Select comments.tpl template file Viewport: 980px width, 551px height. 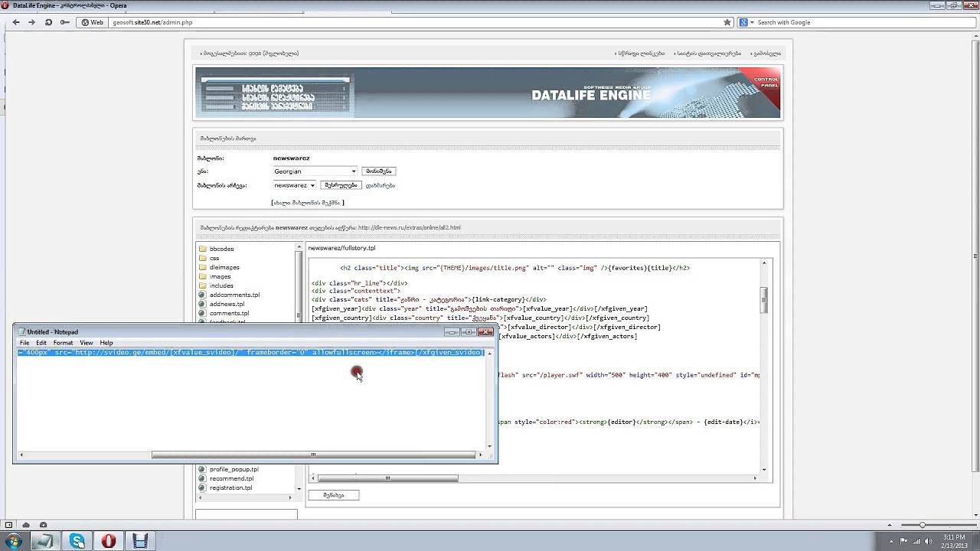pyautogui.click(x=229, y=313)
